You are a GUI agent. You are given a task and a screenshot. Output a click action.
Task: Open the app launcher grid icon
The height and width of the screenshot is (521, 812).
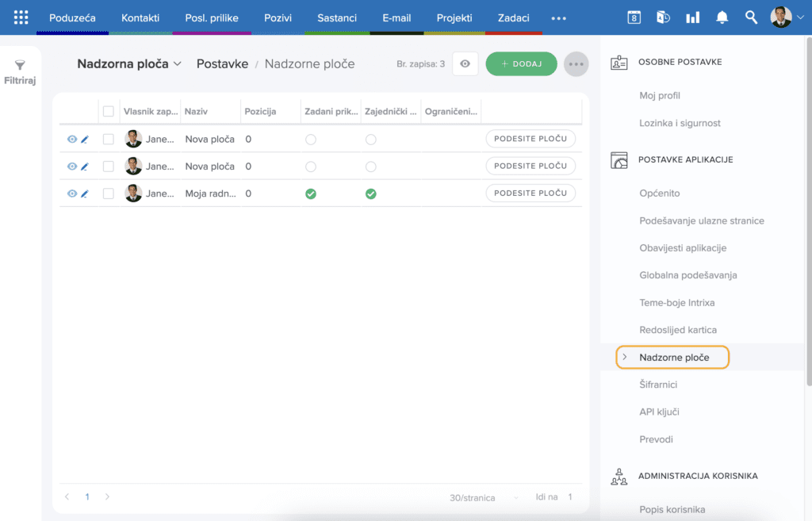coord(21,17)
